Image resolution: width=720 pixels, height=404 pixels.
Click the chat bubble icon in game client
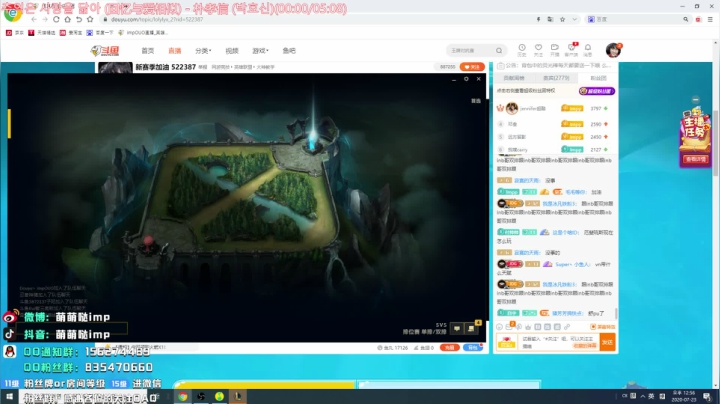[457, 328]
